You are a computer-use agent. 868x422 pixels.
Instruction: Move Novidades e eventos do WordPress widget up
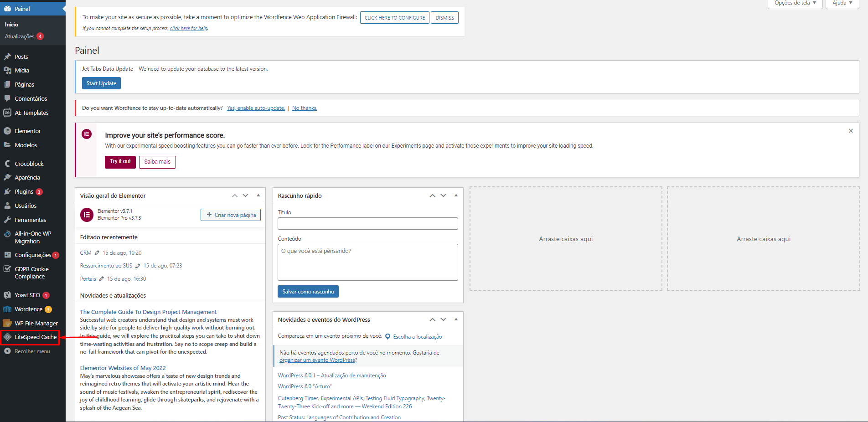[433, 319]
